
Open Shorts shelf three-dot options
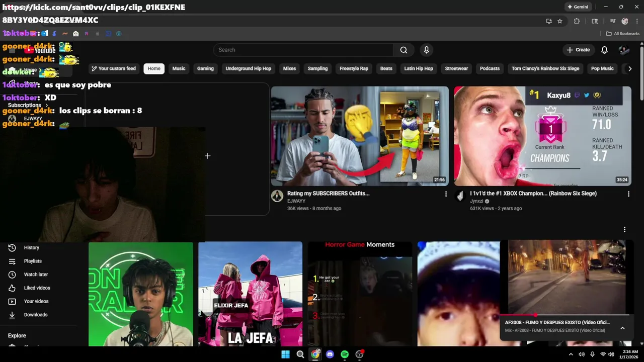(x=624, y=229)
